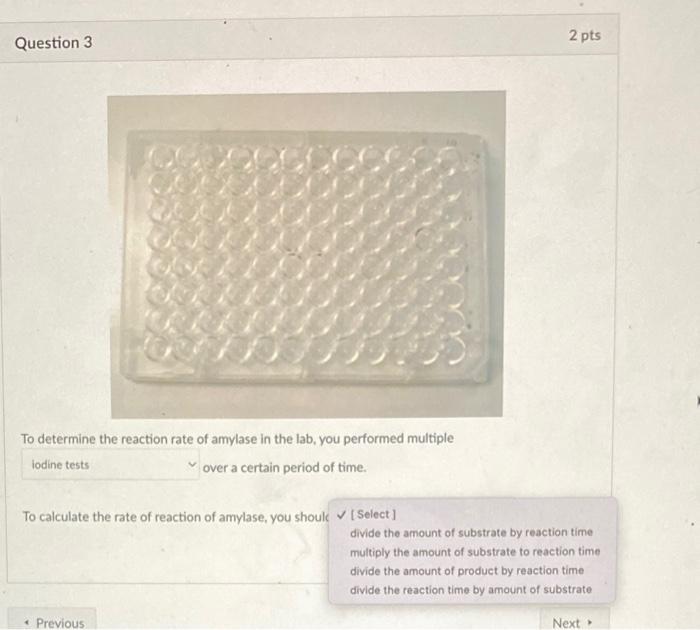Click the left arrow icon on Previous

tap(28, 622)
